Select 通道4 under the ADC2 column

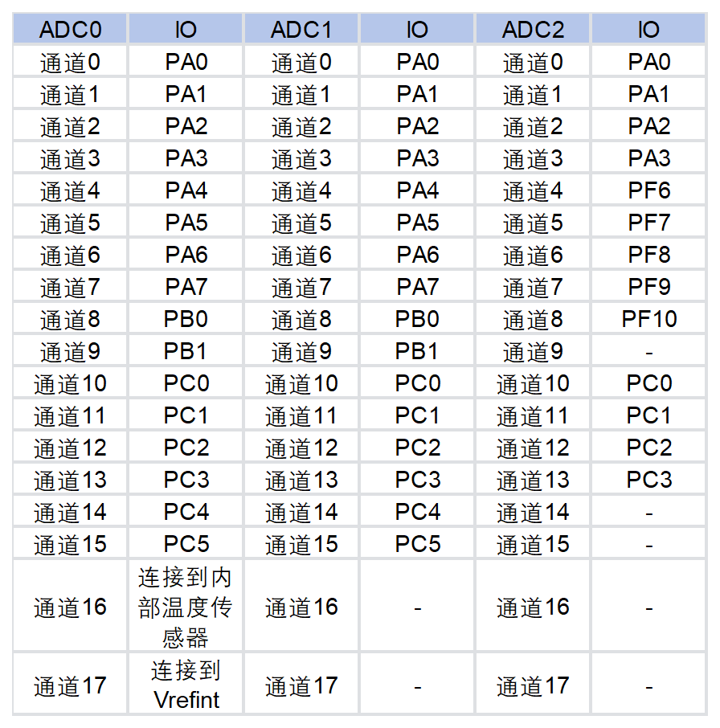pos(533,190)
